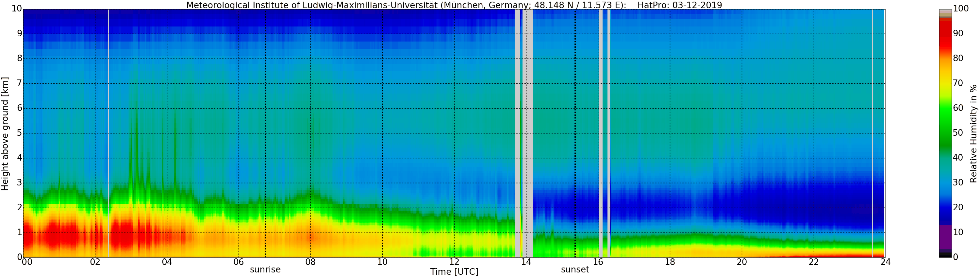Click time axis tick label '12'
Viewport: 980px width, 278px height.
point(454,262)
